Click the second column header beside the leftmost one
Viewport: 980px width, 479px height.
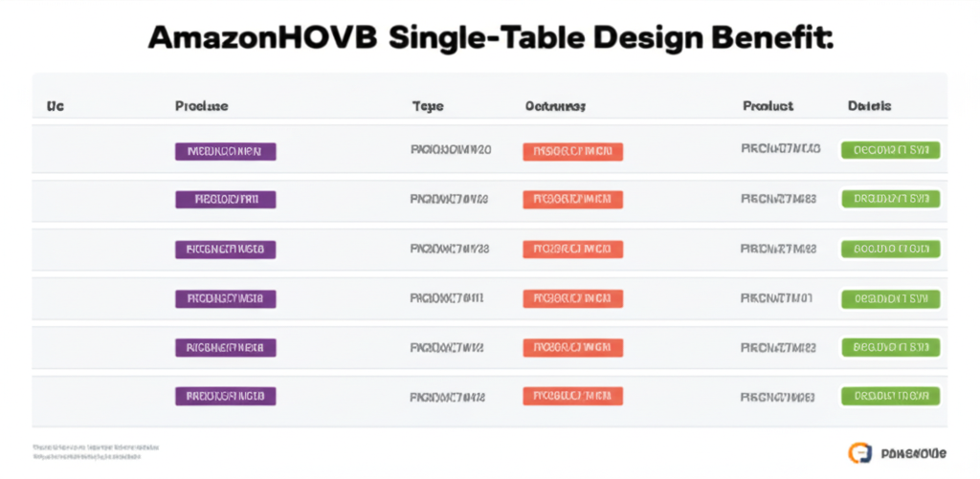coord(201,106)
